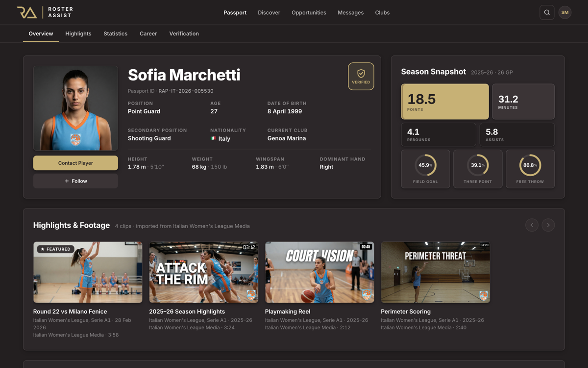Open 2025–26 Season Highlights title
588x368 pixels.
coord(187,312)
